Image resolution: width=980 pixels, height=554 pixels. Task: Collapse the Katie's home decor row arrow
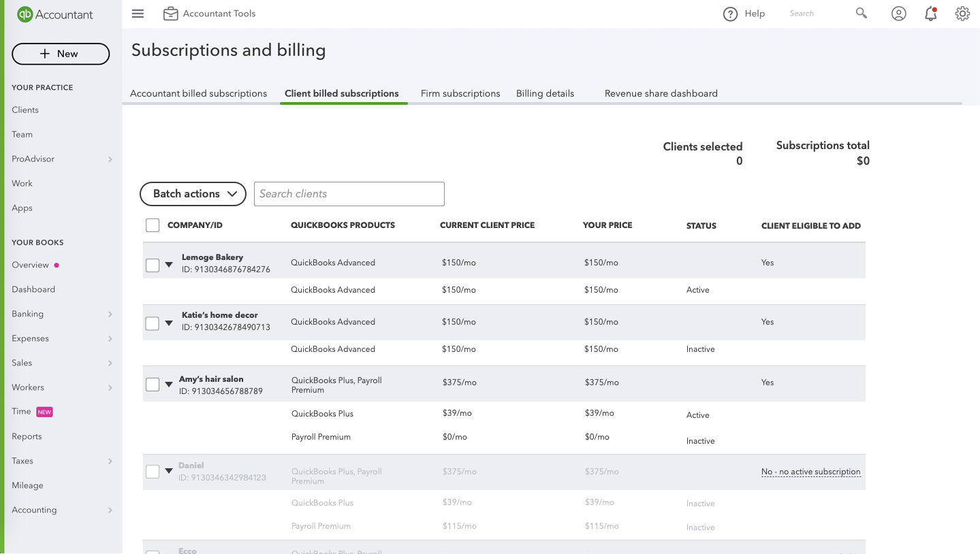[169, 323]
